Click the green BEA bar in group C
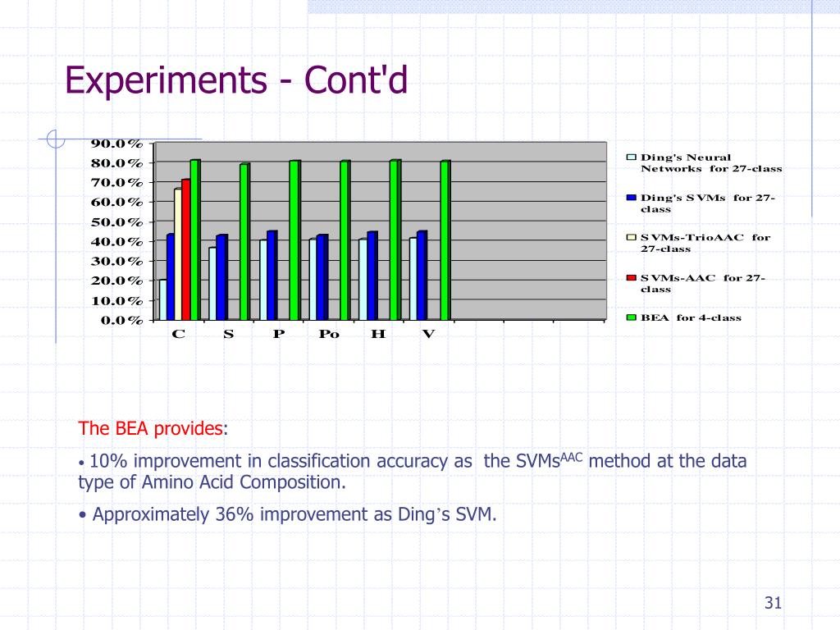Image resolution: width=840 pixels, height=630 pixels. point(195,240)
